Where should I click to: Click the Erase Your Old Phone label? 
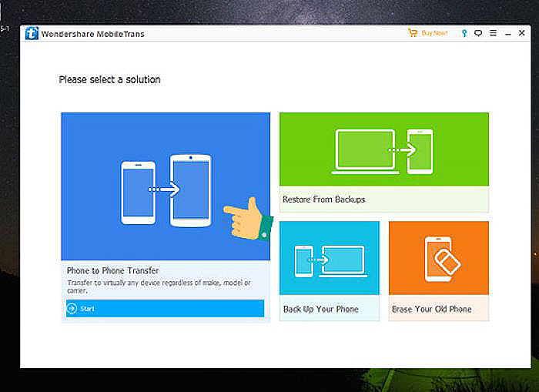point(431,309)
